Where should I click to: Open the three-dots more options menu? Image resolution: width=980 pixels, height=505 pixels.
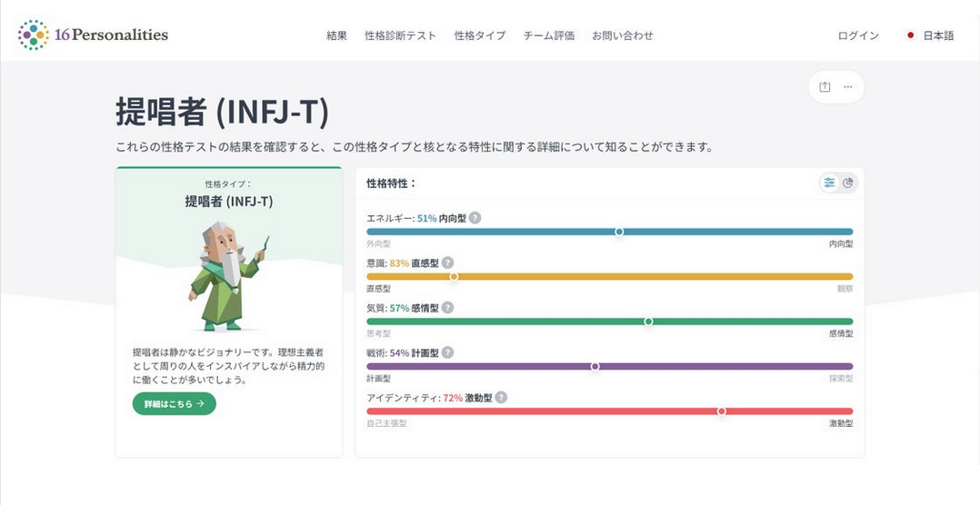848,87
